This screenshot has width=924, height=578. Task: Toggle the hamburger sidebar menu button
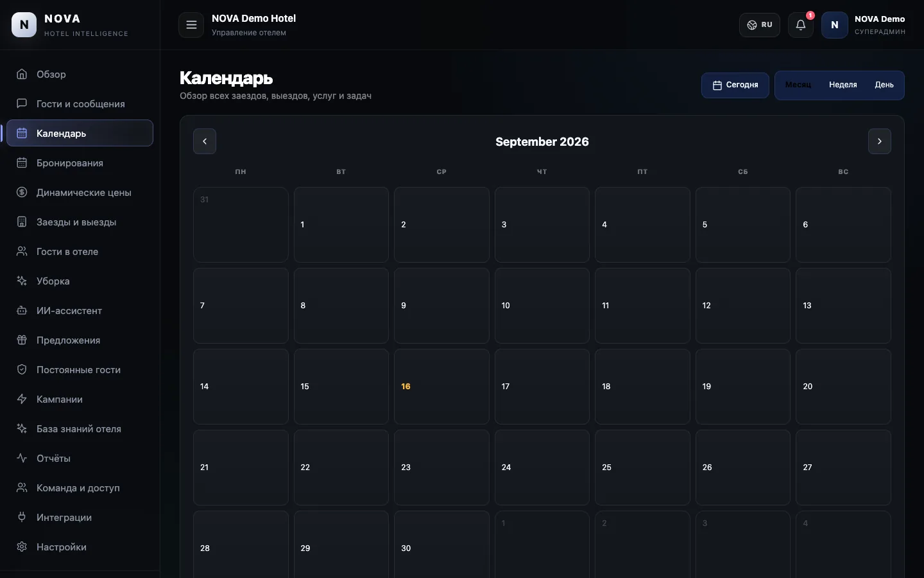[x=191, y=25]
